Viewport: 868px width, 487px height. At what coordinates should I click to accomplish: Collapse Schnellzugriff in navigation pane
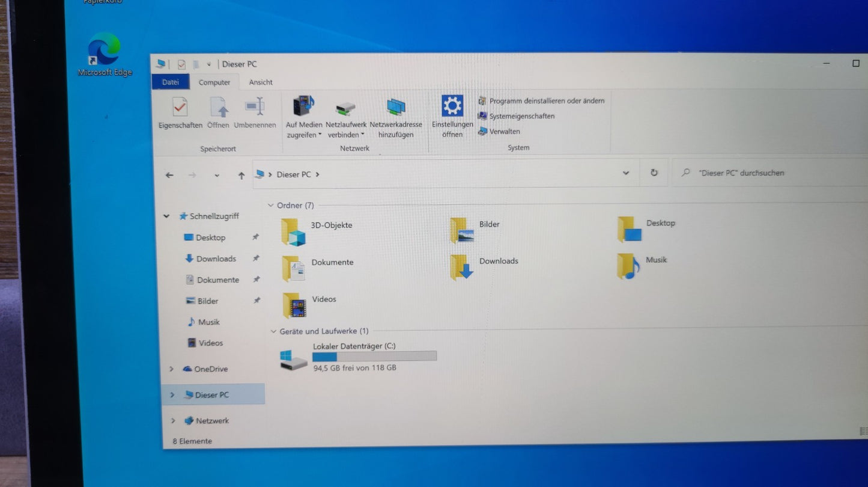coord(166,216)
